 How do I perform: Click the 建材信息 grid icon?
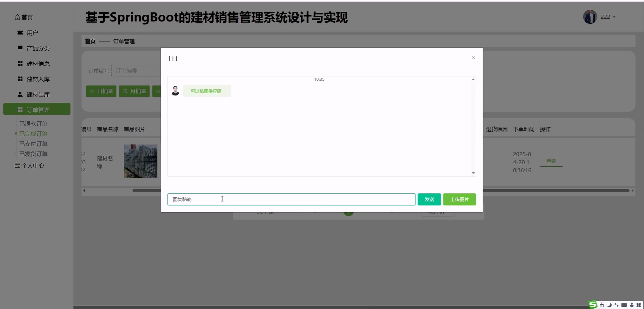20,64
